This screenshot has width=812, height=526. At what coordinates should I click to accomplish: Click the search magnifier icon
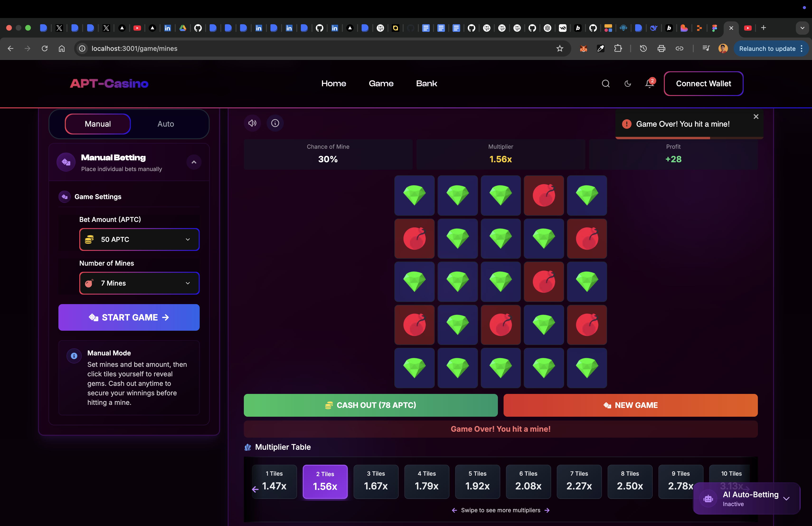[x=606, y=84]
